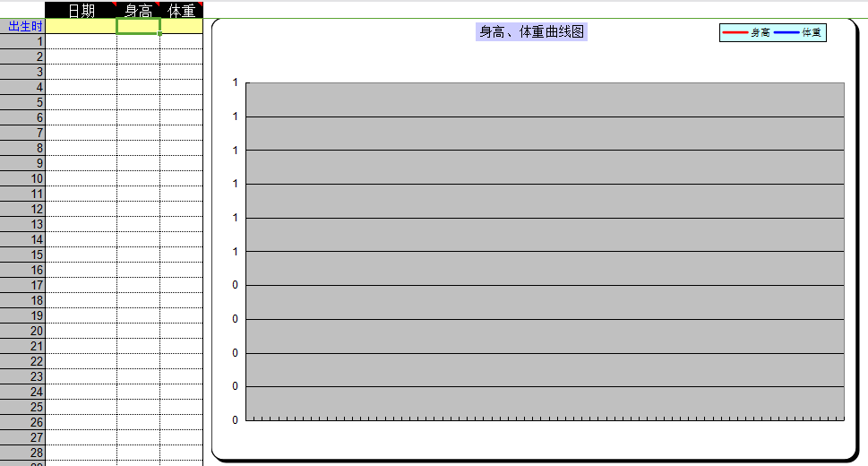Click row label 23
This screenshot has height=466, width=868.
[22, 376]
